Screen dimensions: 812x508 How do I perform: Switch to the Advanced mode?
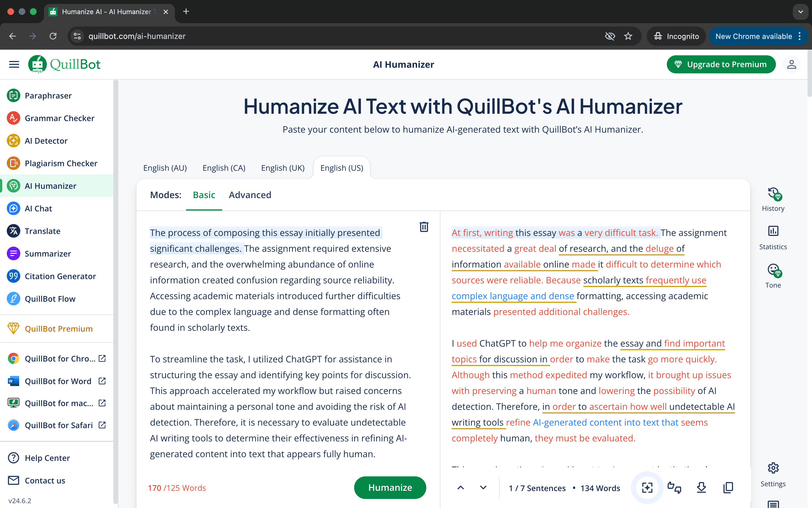coord(250,195)
